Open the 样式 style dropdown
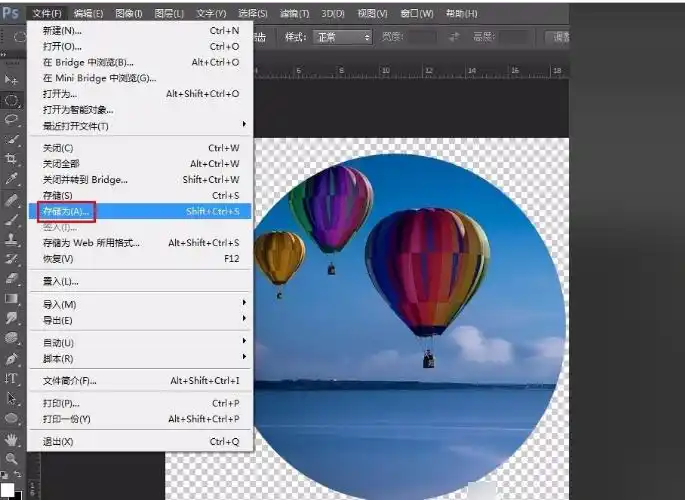 342,37
